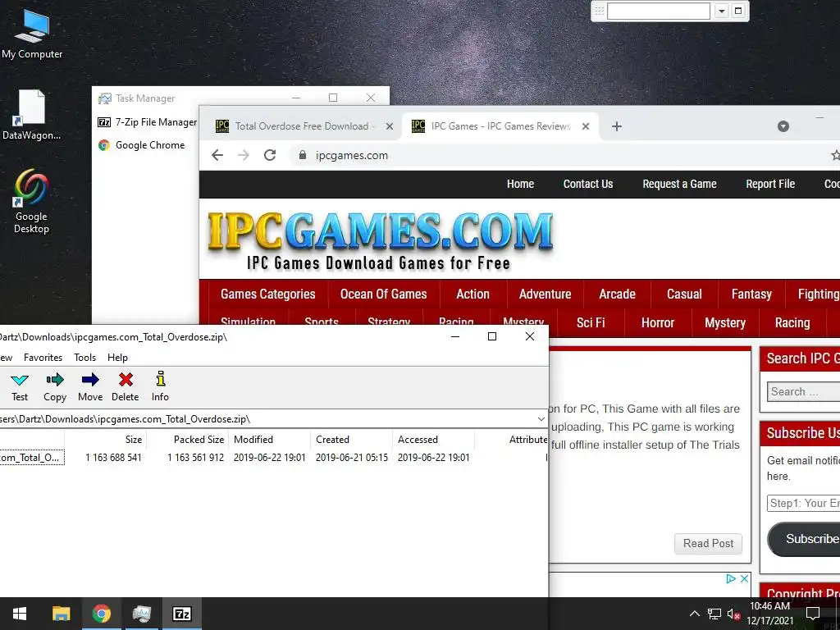This screenshot has height=630, width=840.
Task: Click the taskbar clock showing 10:46 AM
Action: coord(769,614)
